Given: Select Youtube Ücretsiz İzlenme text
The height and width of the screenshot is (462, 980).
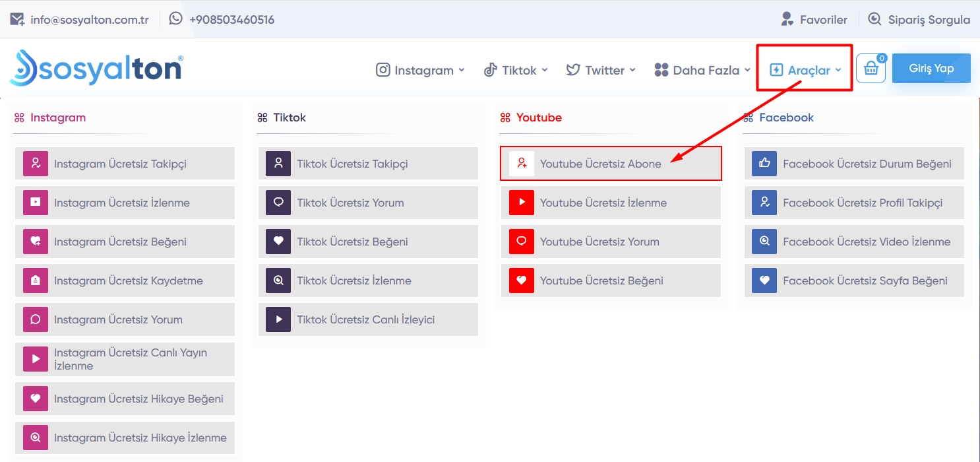Looking at the screenshot, I should [x=603, y=203].
